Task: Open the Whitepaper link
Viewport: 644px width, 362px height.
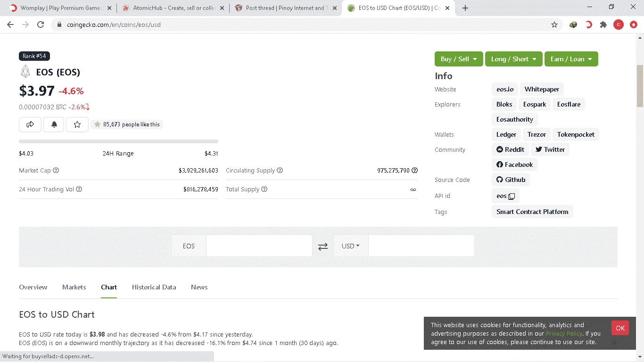Action: (x=542, y=89)
